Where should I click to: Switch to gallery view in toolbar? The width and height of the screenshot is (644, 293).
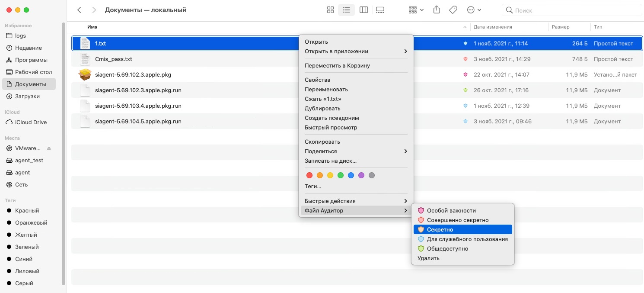click(380, 10)
